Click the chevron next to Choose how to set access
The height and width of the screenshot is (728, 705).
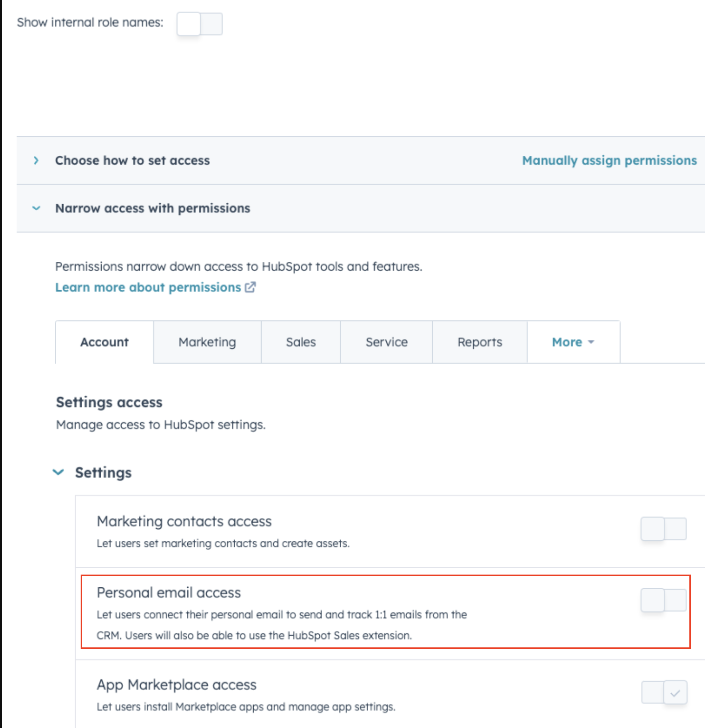pyautogui.click(x=36, y=160)
